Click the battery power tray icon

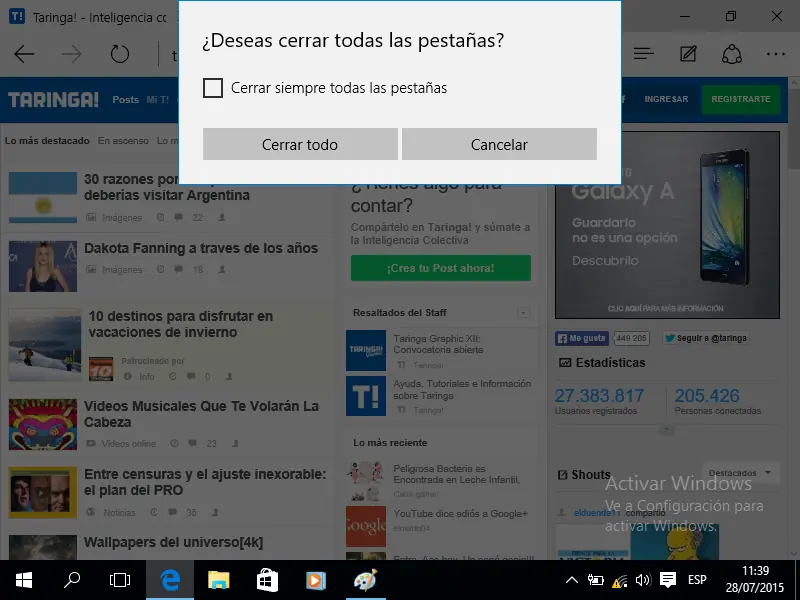(595, 580)
